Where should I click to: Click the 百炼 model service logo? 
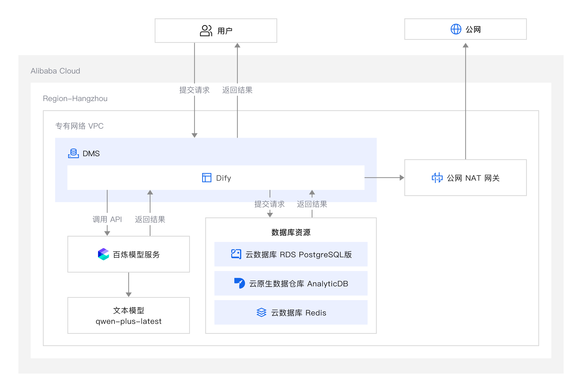point(103,254)
